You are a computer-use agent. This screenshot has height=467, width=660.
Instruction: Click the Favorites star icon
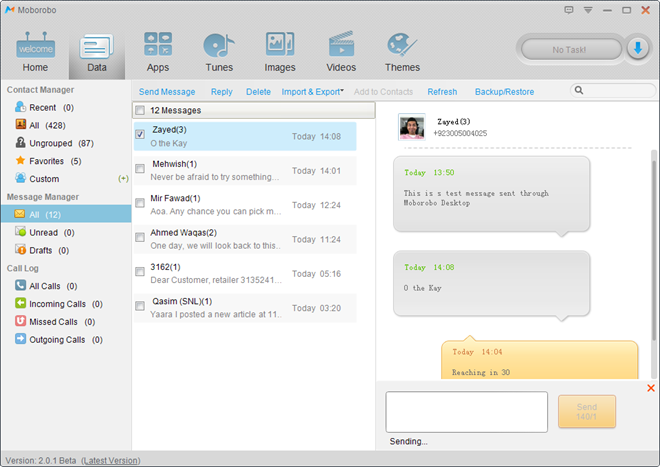pos(20,160)
